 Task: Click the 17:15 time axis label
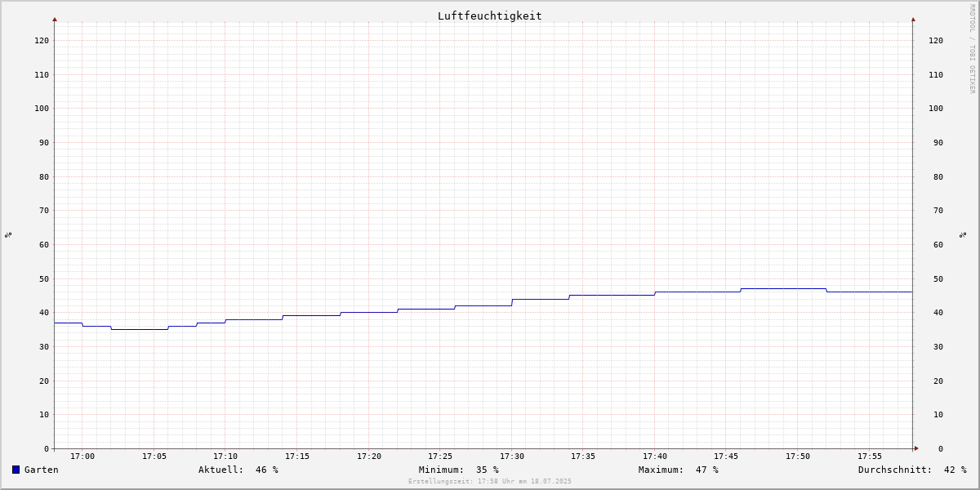pos(297,457)
